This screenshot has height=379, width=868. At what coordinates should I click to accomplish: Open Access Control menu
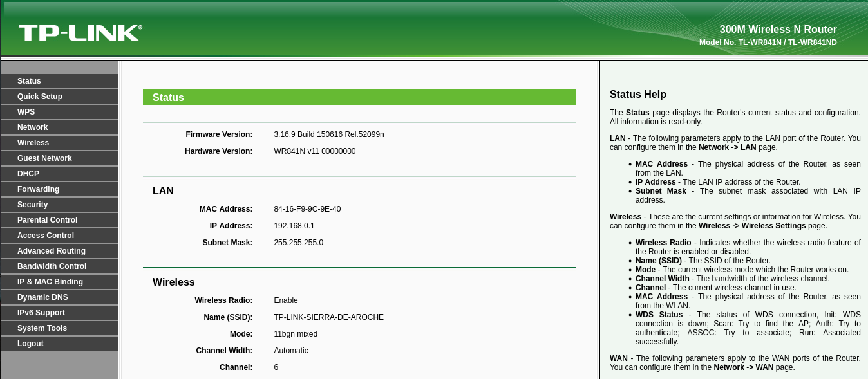(x=60, y=236)
